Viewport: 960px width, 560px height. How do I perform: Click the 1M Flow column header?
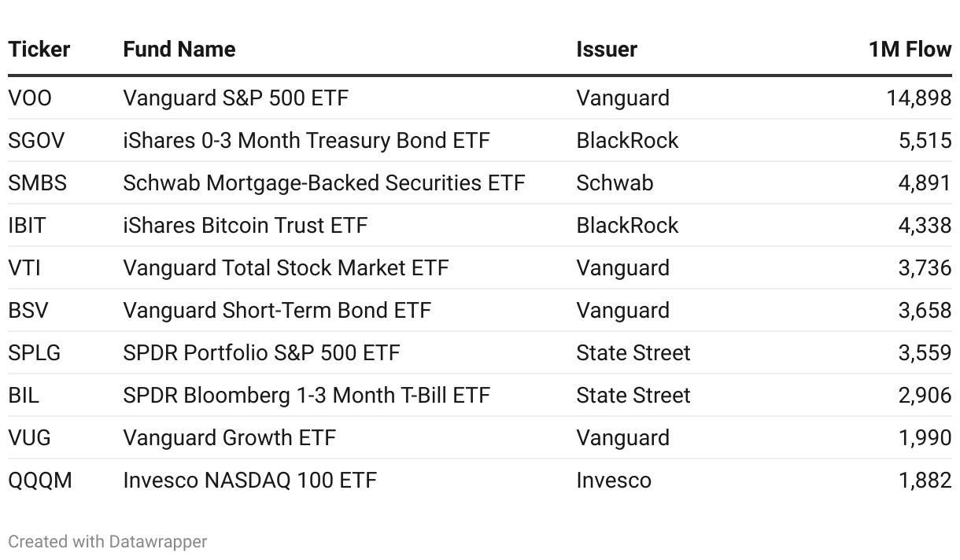click(910, 50)
